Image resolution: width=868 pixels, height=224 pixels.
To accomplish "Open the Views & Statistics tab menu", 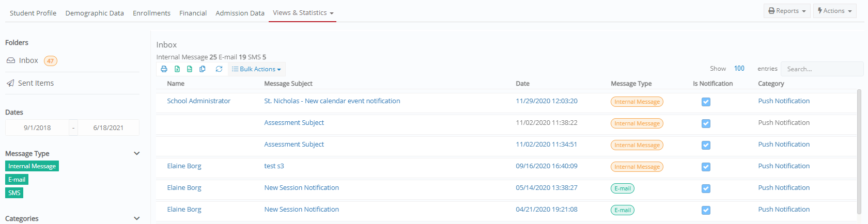I will pyautogui.click(x=303, y=13).
